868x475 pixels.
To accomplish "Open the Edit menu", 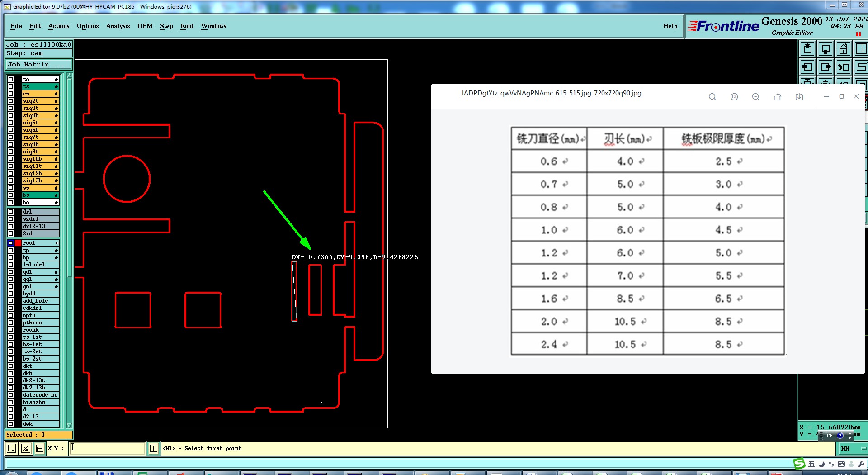I will pos(35,26).
